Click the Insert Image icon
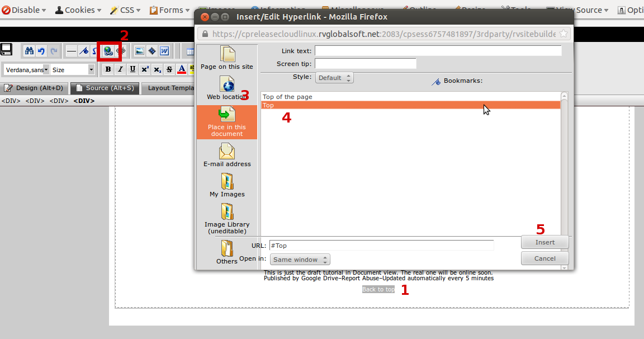644x339 pixels. 139,51
